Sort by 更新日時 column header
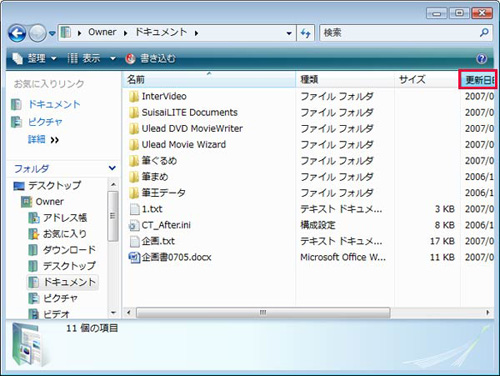 pos(478,79)
